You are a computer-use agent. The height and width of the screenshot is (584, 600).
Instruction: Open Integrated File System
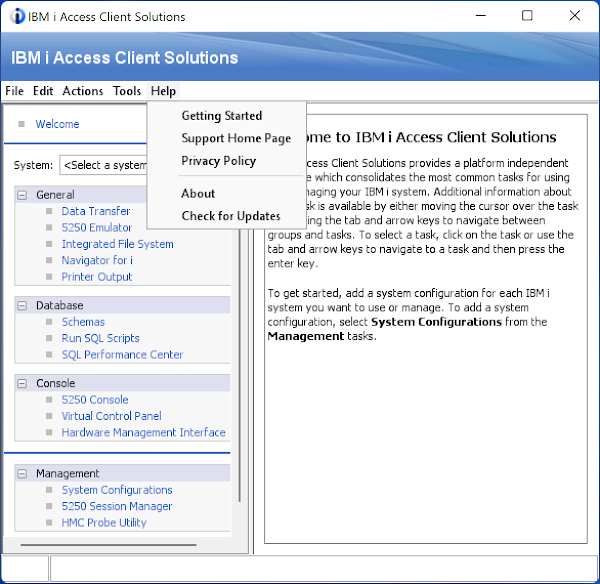click(117, 244)
